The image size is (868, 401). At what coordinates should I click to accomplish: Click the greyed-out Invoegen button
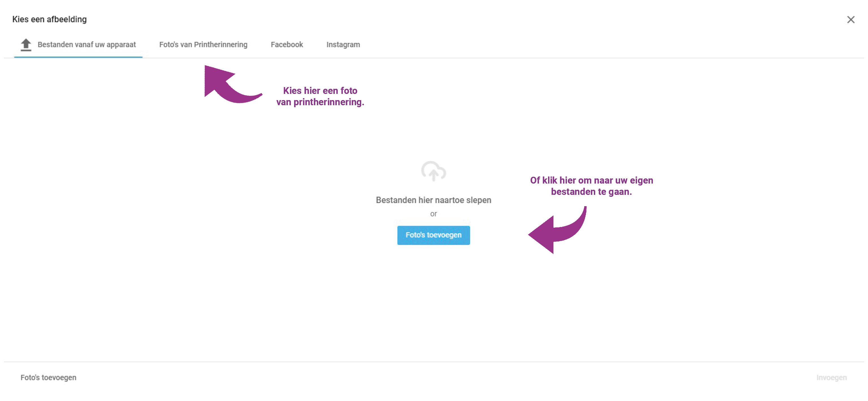click(831, 378)
